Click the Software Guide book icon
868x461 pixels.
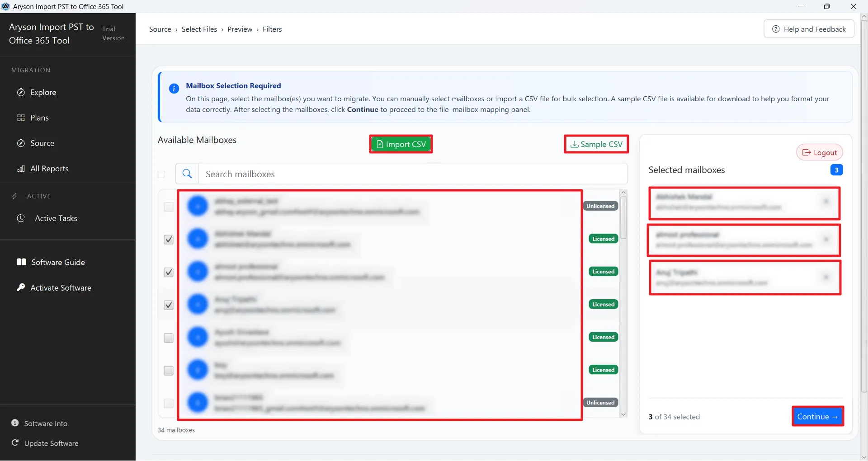pyautogui.click(x=21, y=262)
